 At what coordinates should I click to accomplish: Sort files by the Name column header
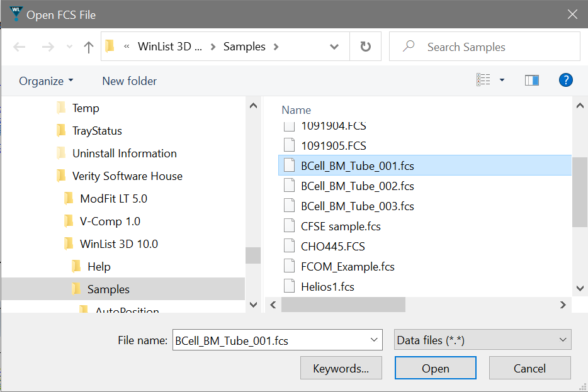point(296,109)
